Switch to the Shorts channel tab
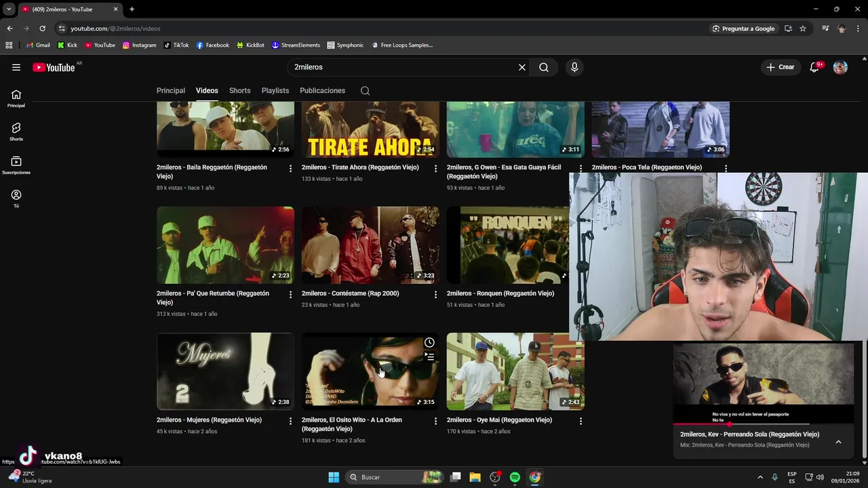The width and height of the screenshot is (868, 488). tap(240, 91)
